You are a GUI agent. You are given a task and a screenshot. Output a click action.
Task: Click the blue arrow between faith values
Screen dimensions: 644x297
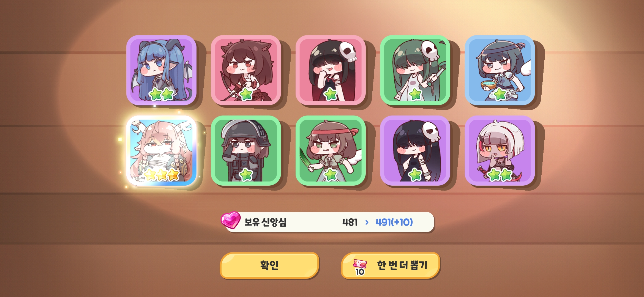click(x=367, y=222)
